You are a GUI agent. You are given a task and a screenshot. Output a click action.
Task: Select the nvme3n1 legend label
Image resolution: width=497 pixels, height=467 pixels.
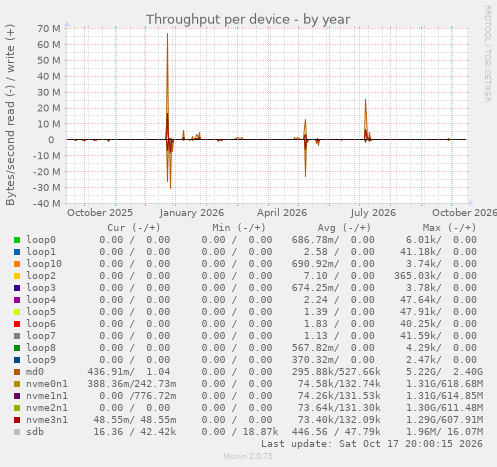(x=47, y=420)
